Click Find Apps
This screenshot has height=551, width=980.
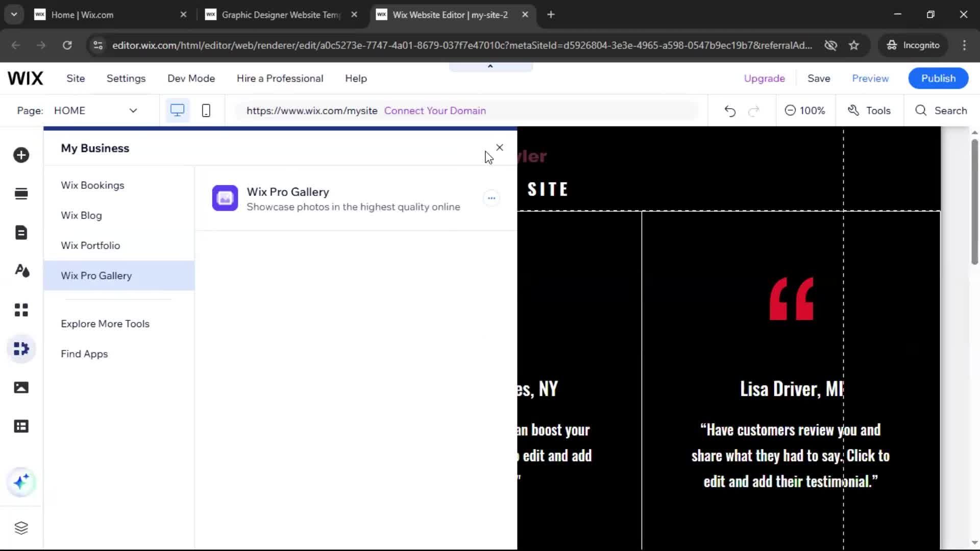(84, 354)
